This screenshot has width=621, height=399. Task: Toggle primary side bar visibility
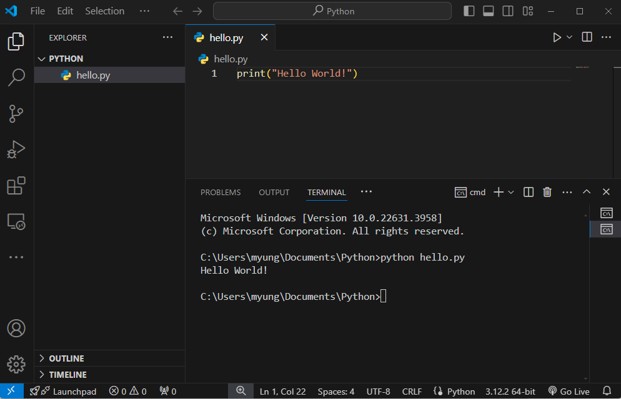[469, 11]
